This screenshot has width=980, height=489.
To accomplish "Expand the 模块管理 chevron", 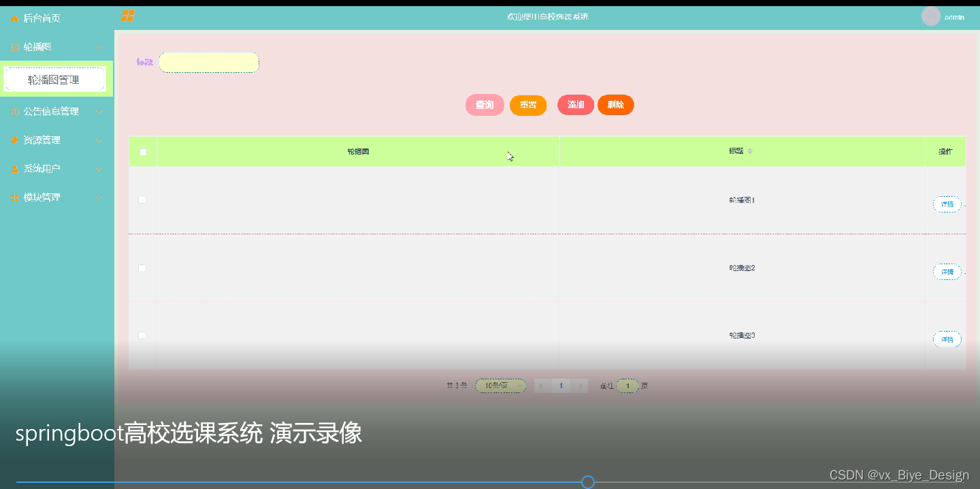I will pyautogui.click(x=99, y=198).
